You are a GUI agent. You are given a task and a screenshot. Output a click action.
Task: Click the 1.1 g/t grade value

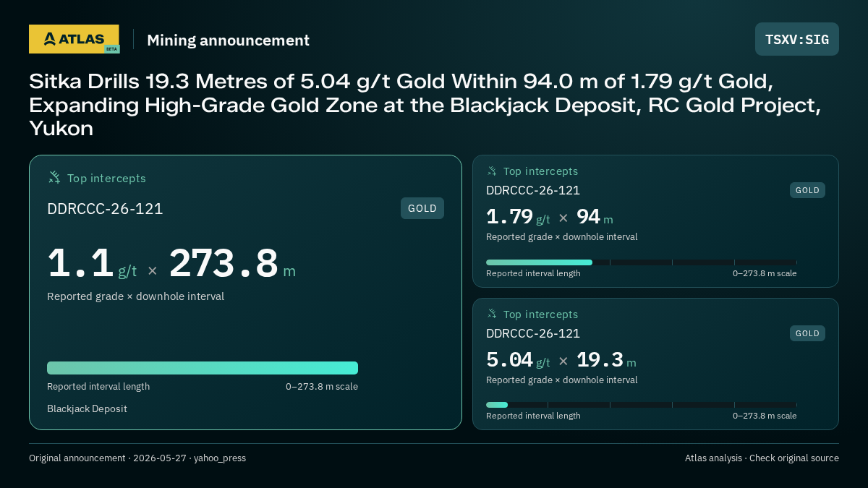[92, 264]
